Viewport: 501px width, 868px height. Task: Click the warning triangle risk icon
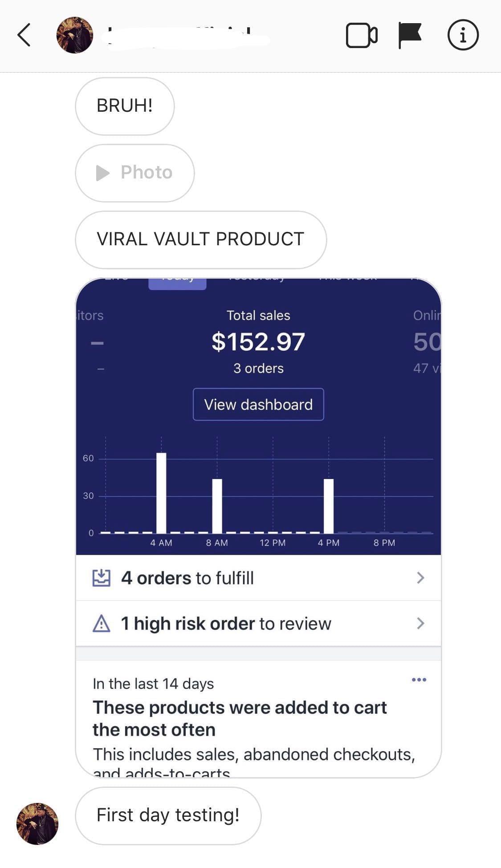101,623
